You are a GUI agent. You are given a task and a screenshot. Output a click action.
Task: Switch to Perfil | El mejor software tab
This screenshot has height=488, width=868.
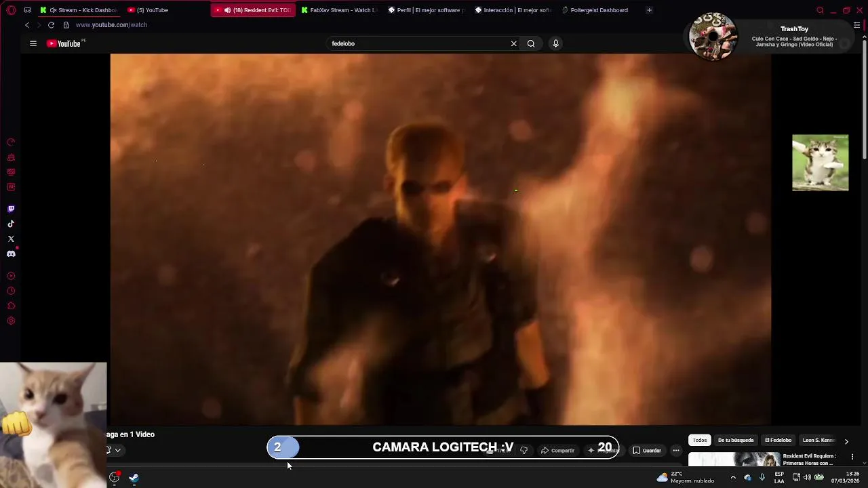click(427, 10)
